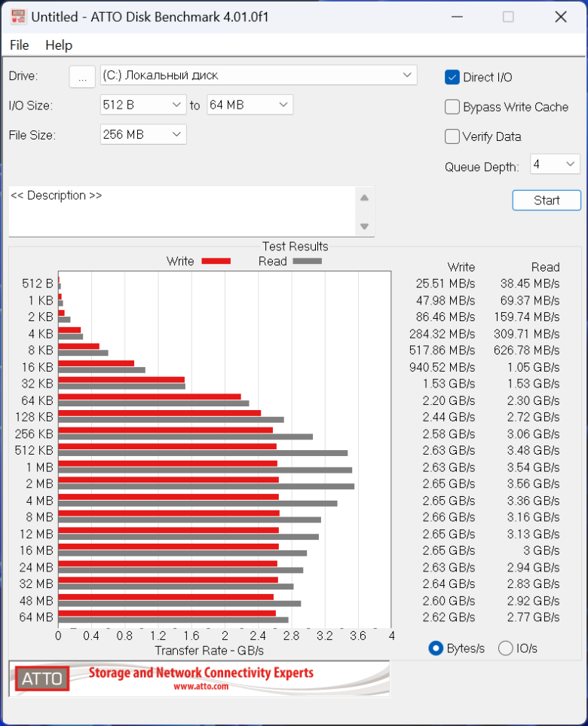
Task: Enable the Verify Data option
Action: pyautogui.click(x=452, y=136)
